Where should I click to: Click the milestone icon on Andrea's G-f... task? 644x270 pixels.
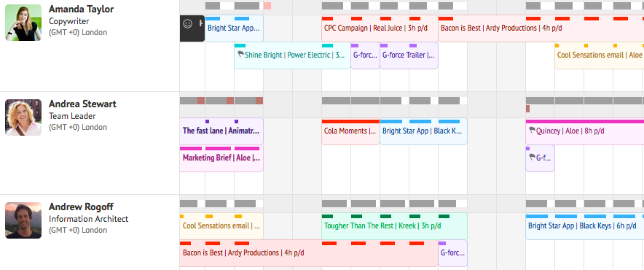pos(532,157)
